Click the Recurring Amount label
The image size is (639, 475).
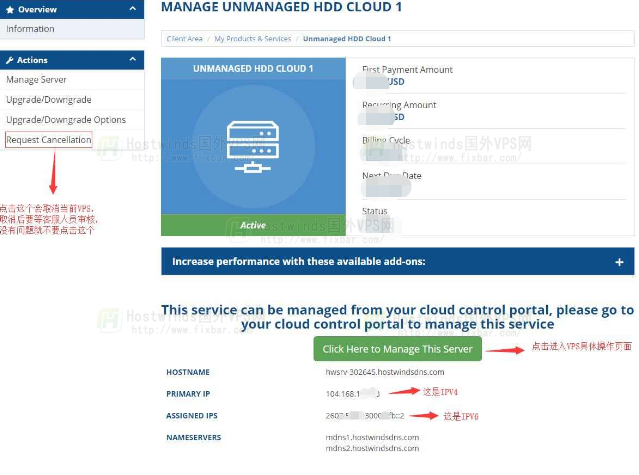pyautogui.click(x=399, y=105)
